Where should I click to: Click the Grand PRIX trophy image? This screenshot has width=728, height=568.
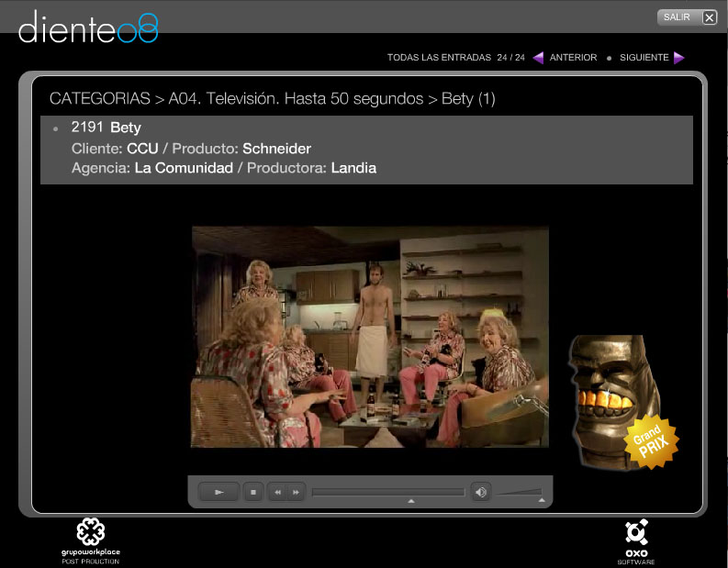click(x=622, y=402)
